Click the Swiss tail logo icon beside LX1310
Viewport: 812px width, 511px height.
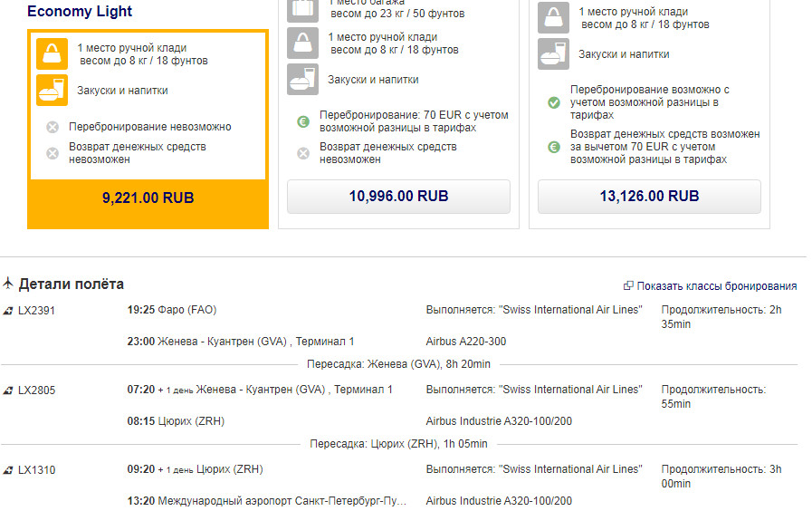(x=8, y=470)
